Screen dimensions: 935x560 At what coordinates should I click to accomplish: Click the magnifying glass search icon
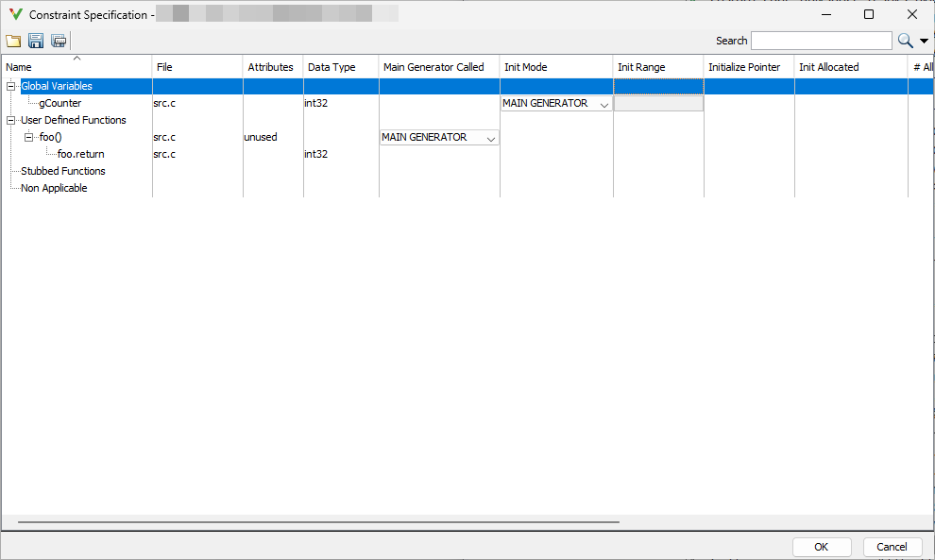coord(905,41)
